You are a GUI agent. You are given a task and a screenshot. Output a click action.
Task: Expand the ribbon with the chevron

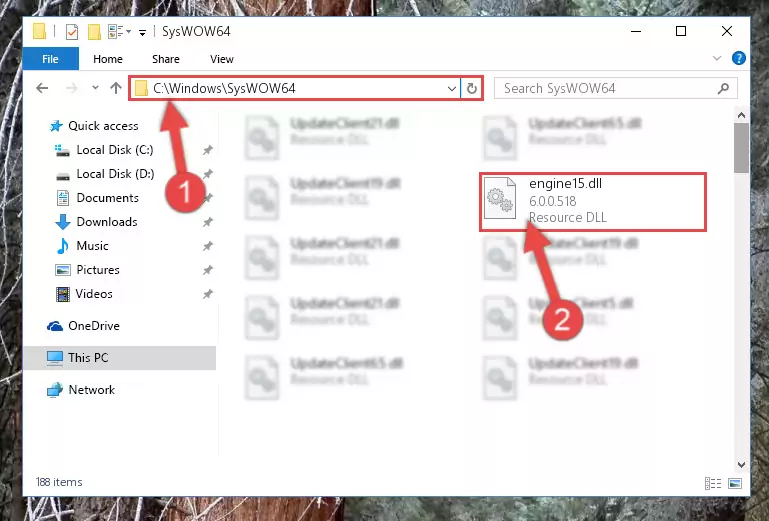click(x=717, y=58)
